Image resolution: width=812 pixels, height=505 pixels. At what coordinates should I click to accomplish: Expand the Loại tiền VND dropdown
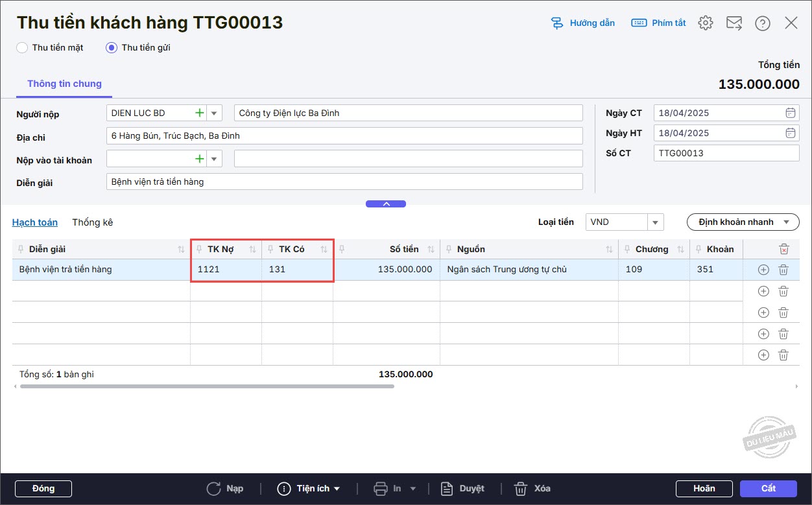click(x=655, y=222)
